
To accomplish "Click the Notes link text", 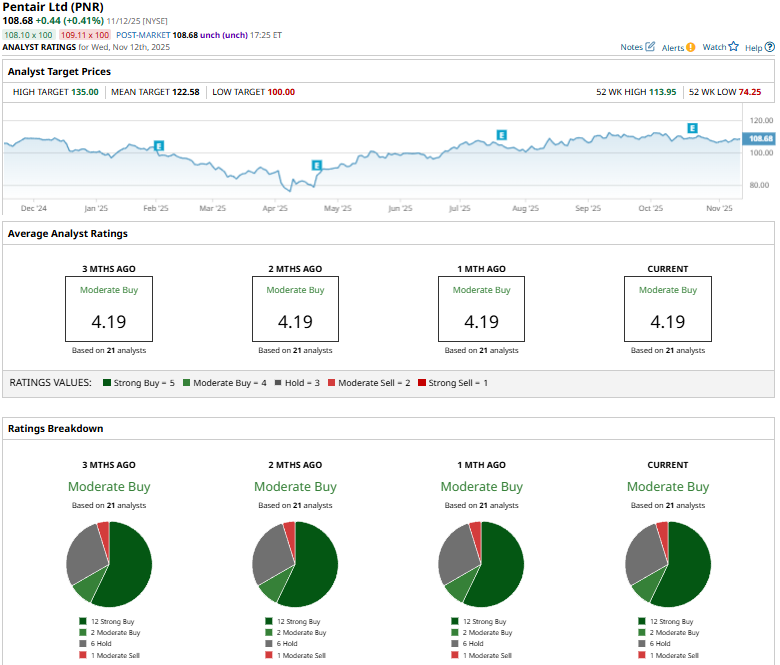I will [631, 47].
